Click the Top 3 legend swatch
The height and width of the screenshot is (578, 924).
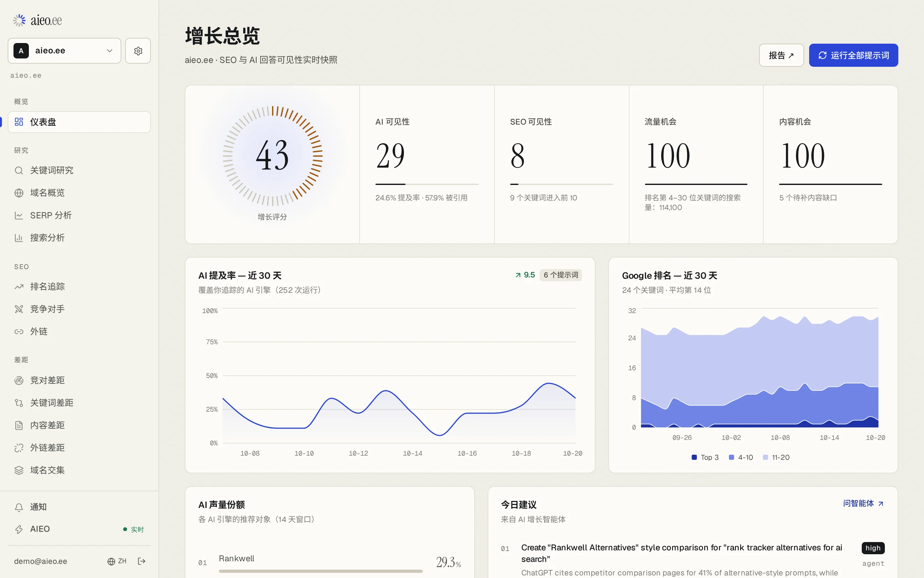click(x=694, y=457)
